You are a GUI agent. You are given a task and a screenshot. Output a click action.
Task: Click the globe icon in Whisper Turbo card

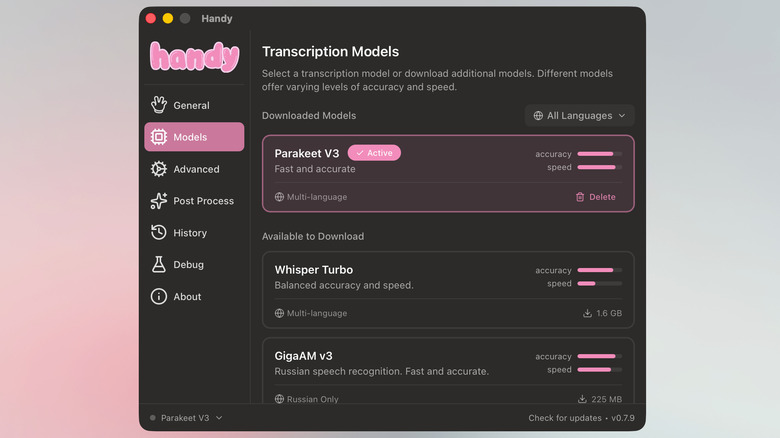click(x=279, y=313)
